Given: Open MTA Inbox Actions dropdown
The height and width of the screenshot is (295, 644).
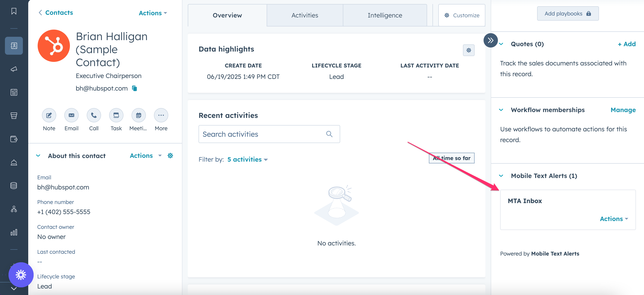Looking at the screenshot, I should pyautogui.click(x=614, y=219).
